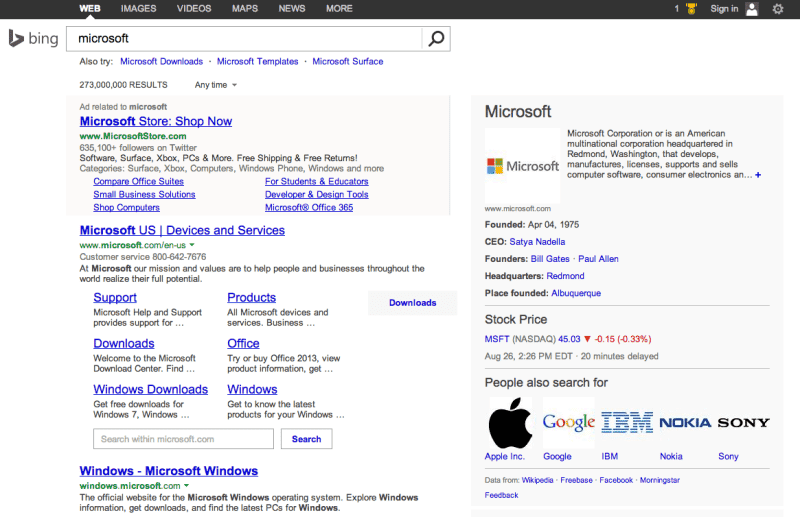The width and height of the screenshot is (800, 517).
Task: Focus the Search within microsoft.com field
Action: tap(183, 439)
